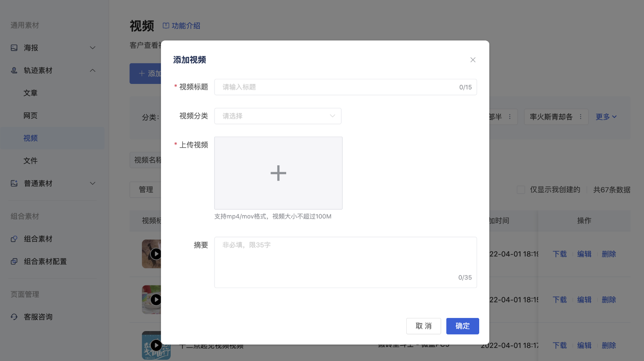Viewport: 644px width, 361px height.
Task: Click 下载 in the 18:17 row
Action: [x=560, y=345]
